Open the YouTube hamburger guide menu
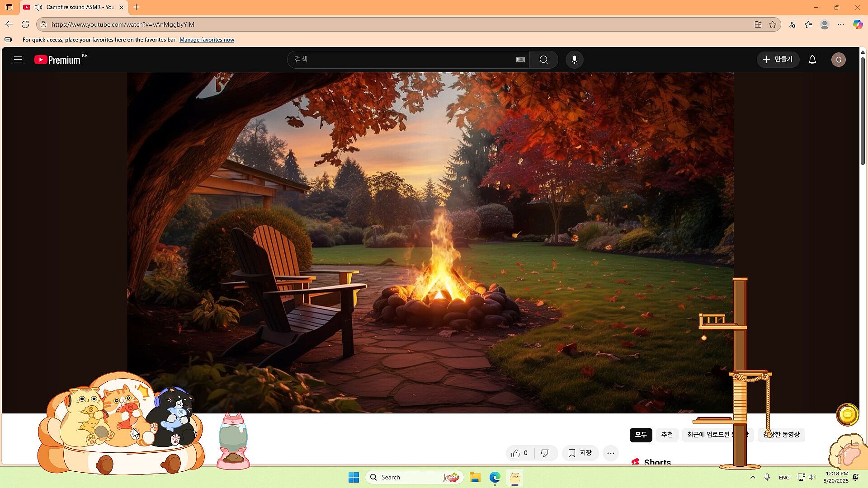This screenshot has width=868, height=488. point(18,60)
